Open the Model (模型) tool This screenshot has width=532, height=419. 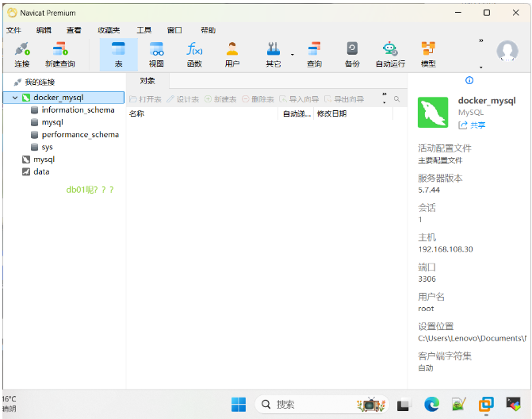(428, 55)
